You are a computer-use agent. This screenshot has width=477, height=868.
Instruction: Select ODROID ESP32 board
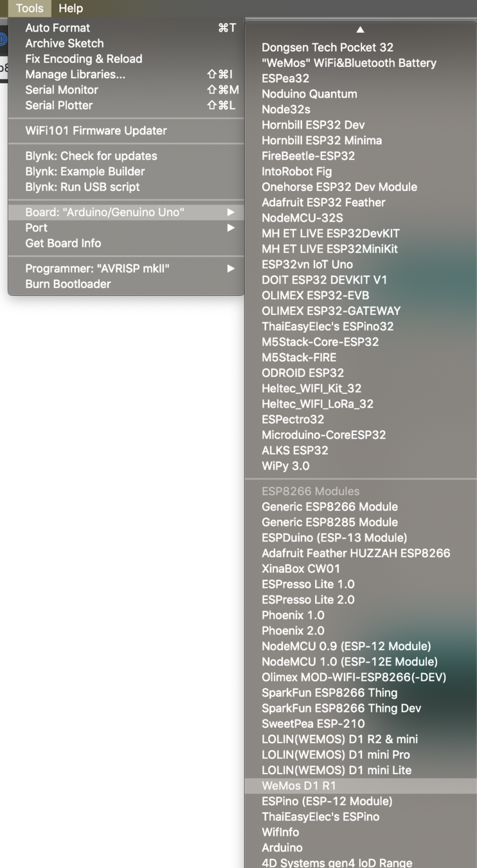tap(361, 372)
